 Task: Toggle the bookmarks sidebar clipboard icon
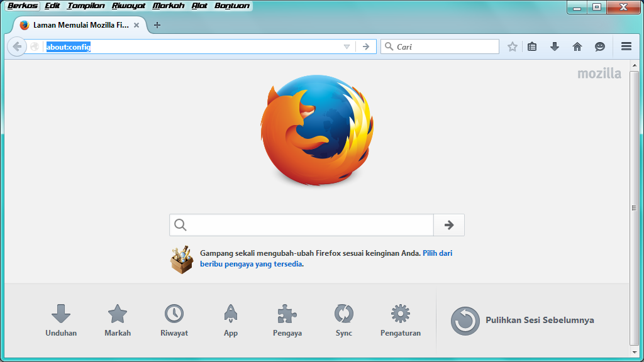pos(532,47)
